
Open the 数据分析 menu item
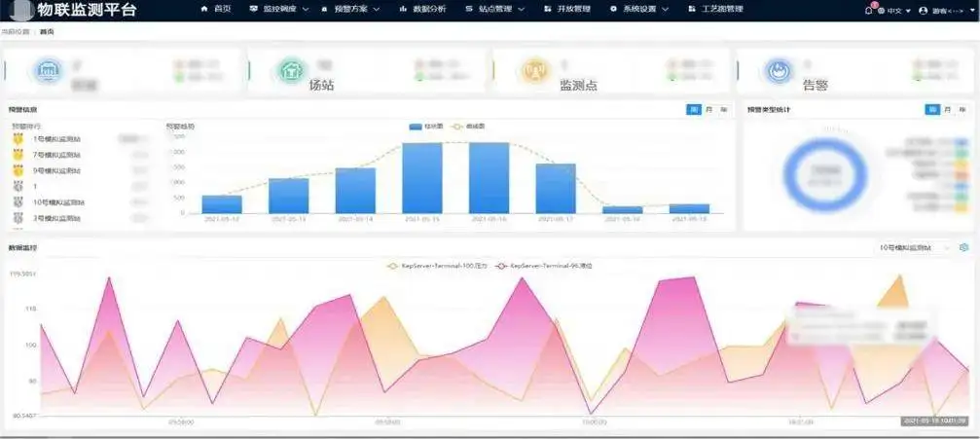pyautogui.click(x=423, y=9)
